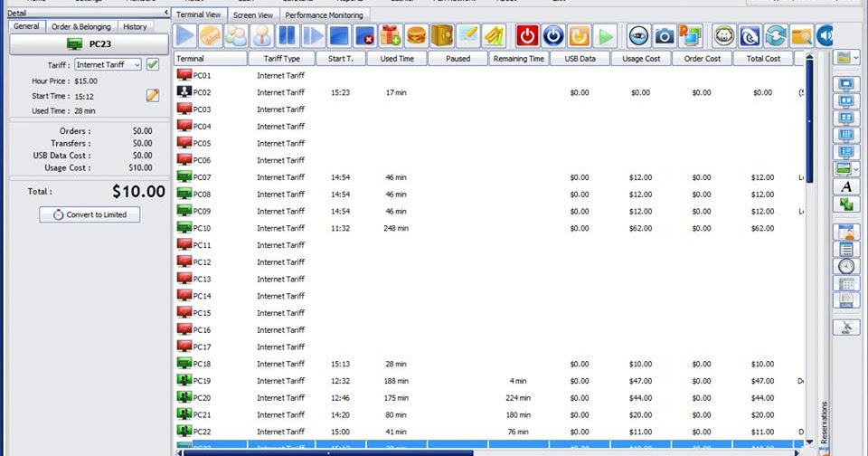This screenshot has height=456, width=868.
Task: Click the list lines icon in sidebar
Action: click(x=846, y=250)
